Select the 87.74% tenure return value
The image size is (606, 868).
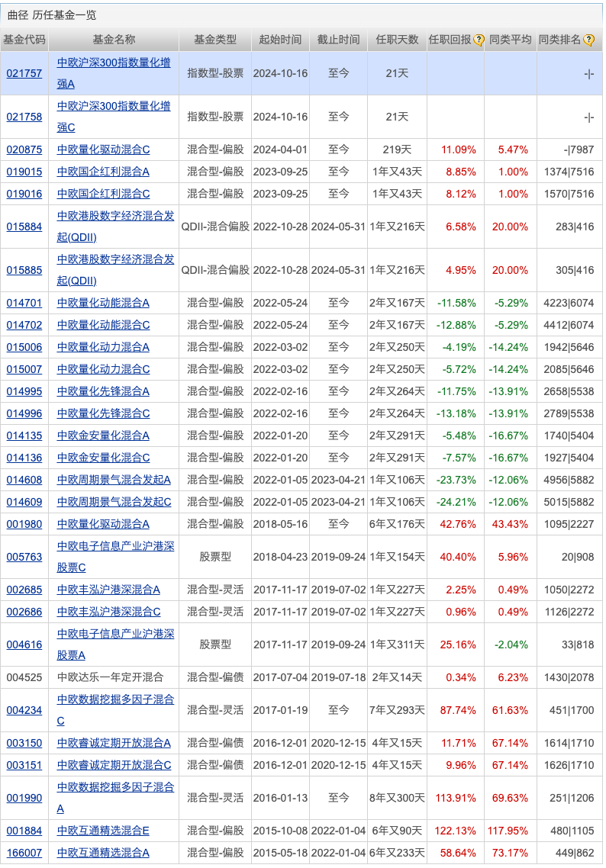[458, 710]
